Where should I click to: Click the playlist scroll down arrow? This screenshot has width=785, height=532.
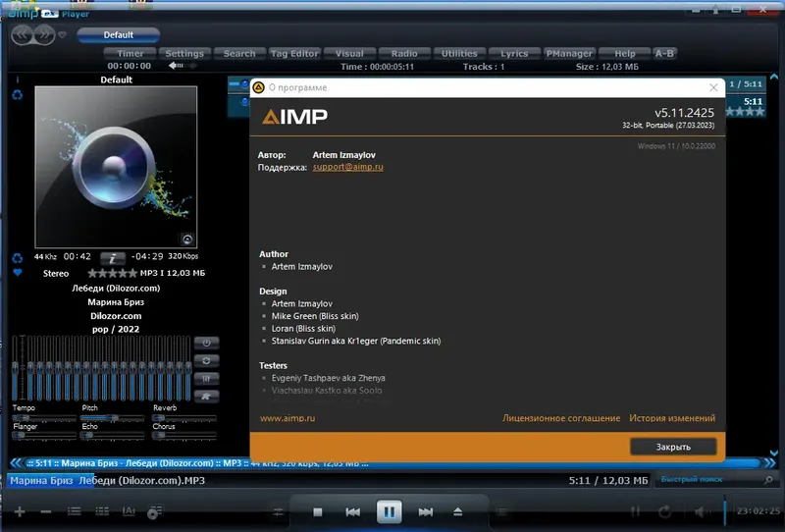coord(774,452)
